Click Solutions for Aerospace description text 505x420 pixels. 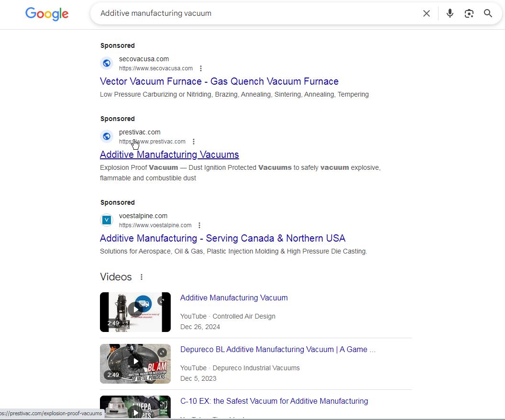(233, 251)
